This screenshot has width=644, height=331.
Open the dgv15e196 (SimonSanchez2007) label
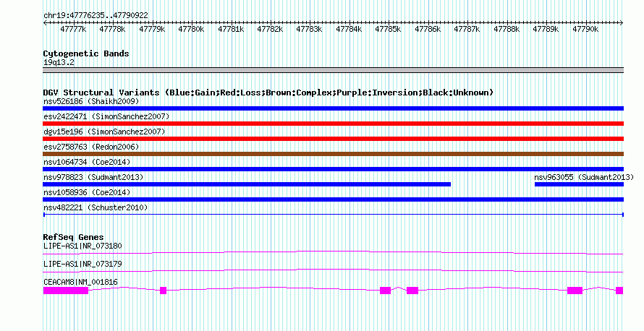coord(104,132)
